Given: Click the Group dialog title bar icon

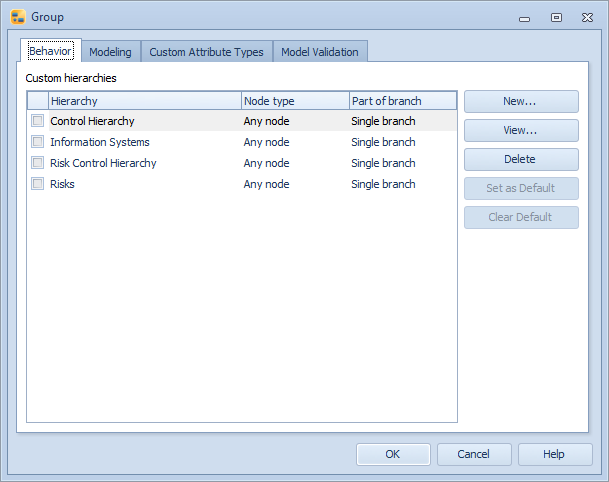Looking at the screenshot, I should [17, 17].
